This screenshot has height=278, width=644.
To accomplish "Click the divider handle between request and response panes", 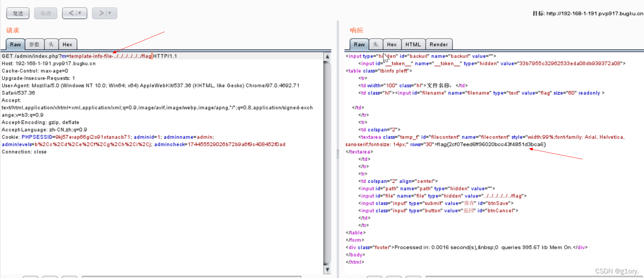I will [338, 154].
